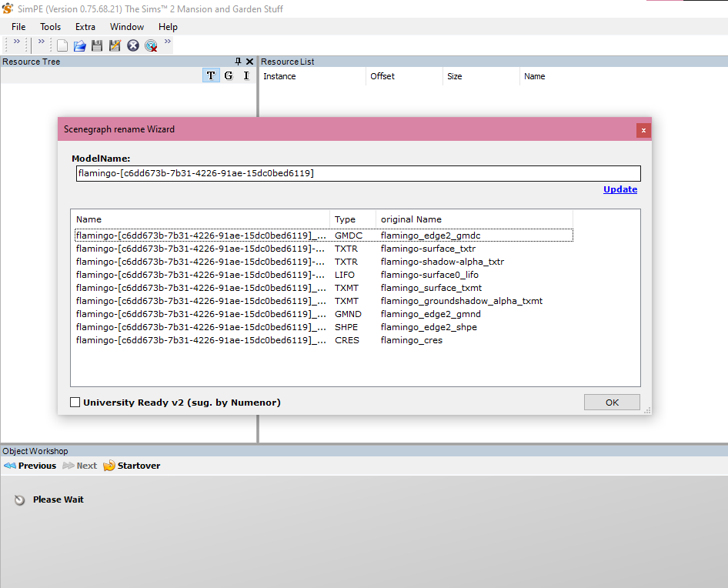The image size is (728, 588).
Task: Select the flamingo_cres row in the list
Action: point(411,340)
